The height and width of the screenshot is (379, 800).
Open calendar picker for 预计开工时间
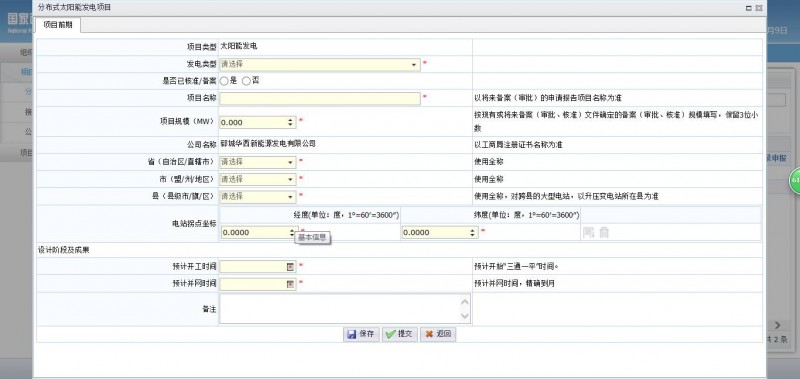coord(290,266)
